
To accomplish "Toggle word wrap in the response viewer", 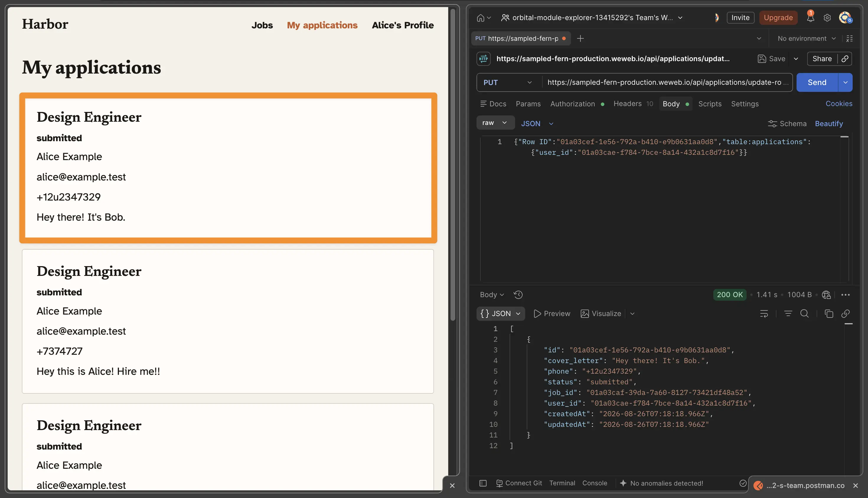I will (x=764, y=314).
